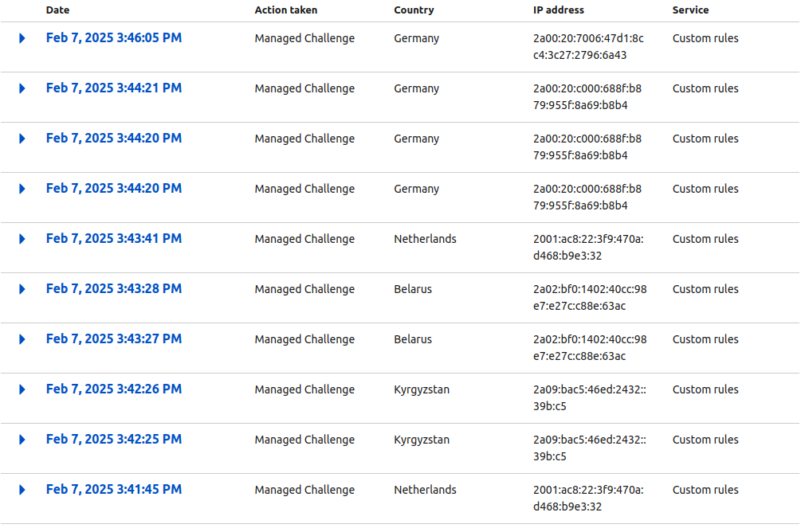Open the Feb 7, 2025 3:44:21 PM link
The height and width of the screenshot is (532, 805).
click(x=113, y=88)
